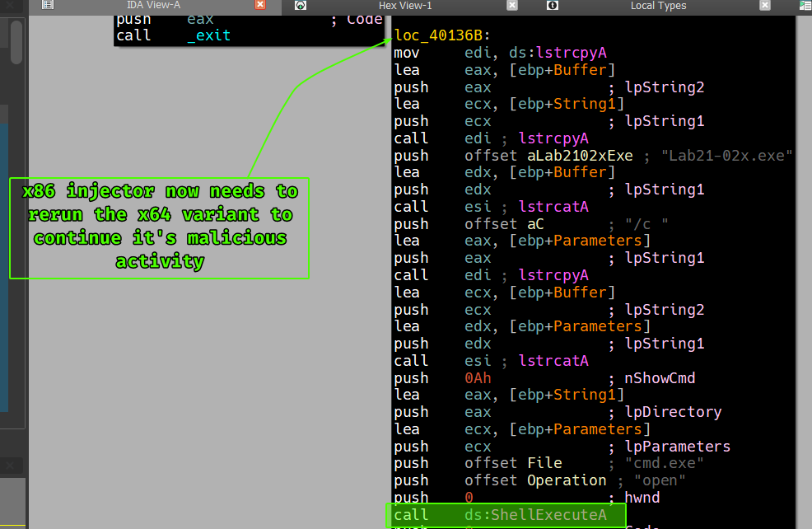Click the partially visible rightmost tab icon
This screenshot has height=529, width=812.
(804, 5)
